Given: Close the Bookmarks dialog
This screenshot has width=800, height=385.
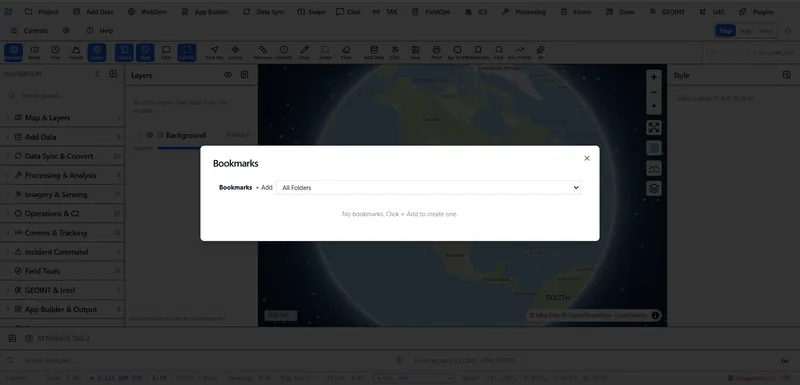Looking at the screenshot, I should coord(587,158).
